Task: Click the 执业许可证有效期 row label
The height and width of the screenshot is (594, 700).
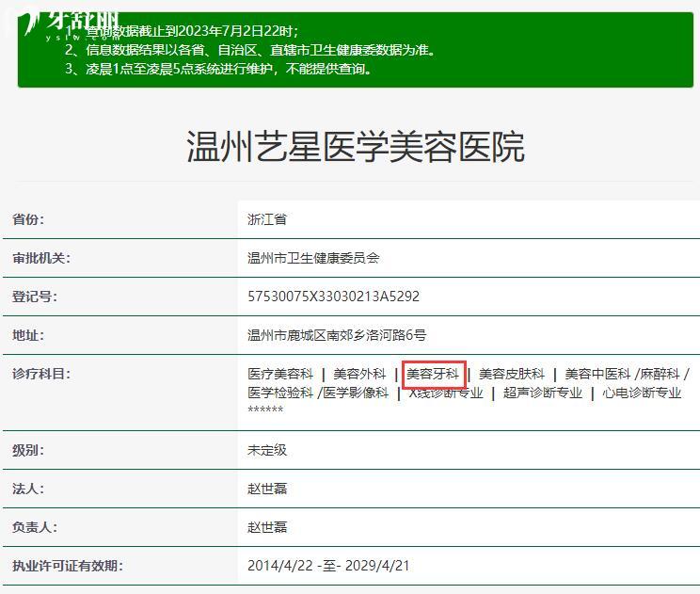Action: (x=68, y=566)
